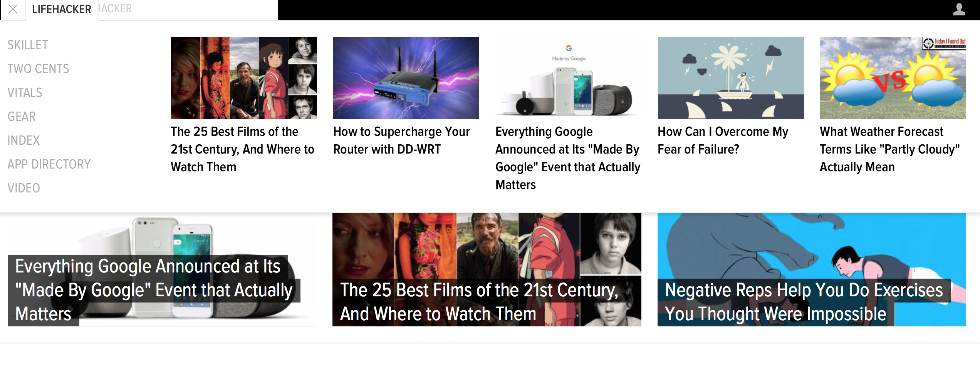The image size is (980, 371).
Task: Close the navigation menu with the X icon
Action: 13,9
